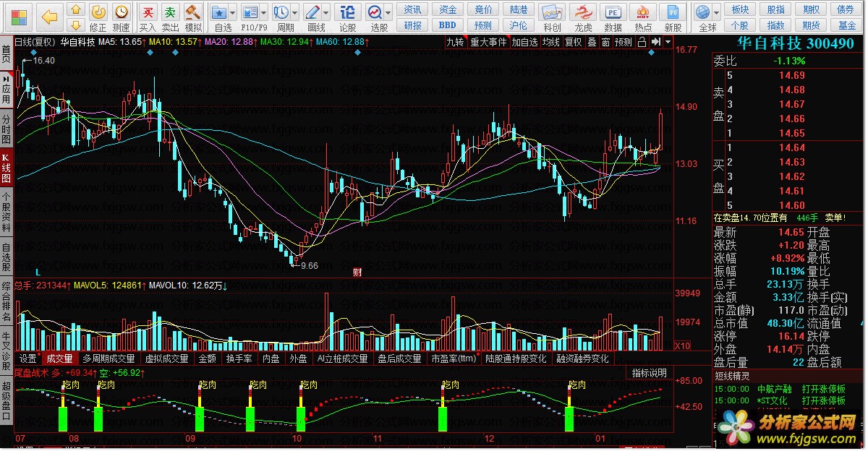Screen dimensions: 868x451
Task: Click the 资讯 news button
Action: coord(412,9)
